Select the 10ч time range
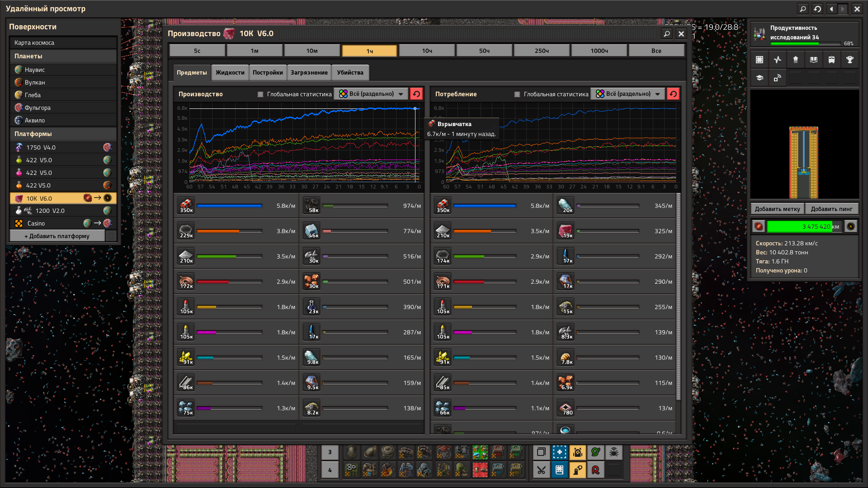The height and width of the screenshot is (488, 868). (x=427, y=51)
